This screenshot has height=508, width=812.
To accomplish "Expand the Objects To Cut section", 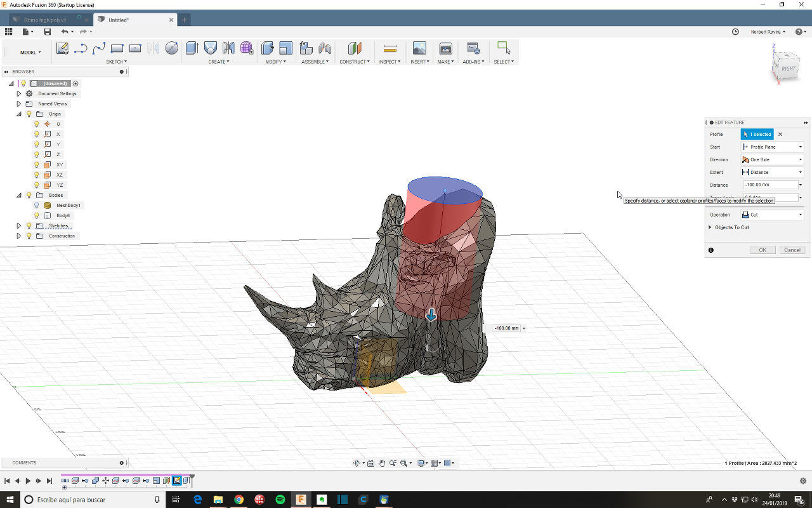I will point(710,227).
